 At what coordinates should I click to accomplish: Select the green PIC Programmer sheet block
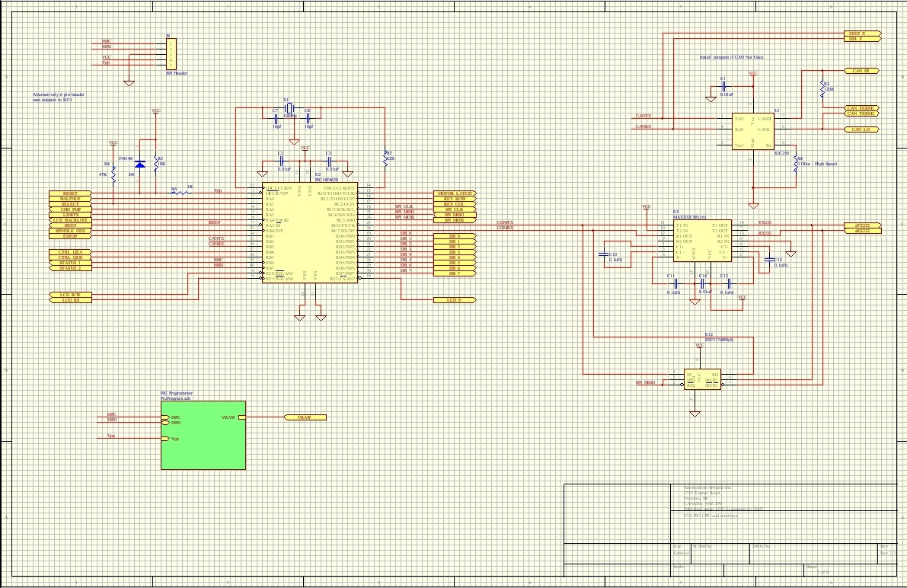pyautogui.click(x=203, y=435)
